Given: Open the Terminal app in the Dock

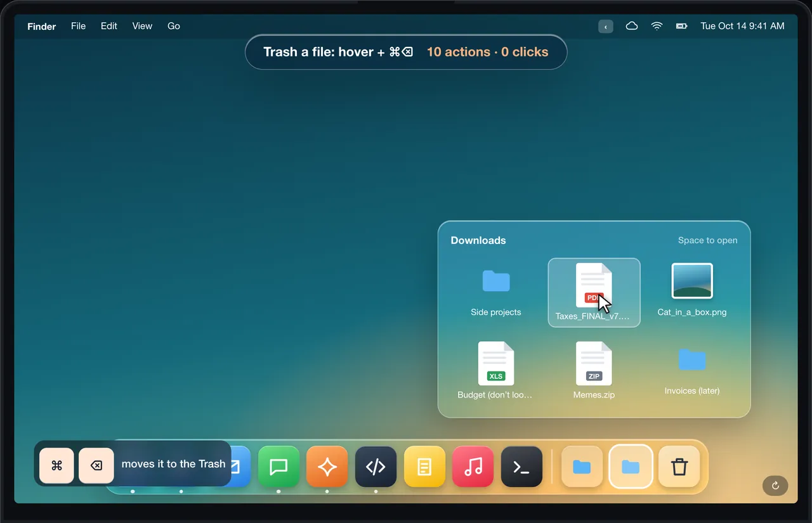Looking at the screenshot, I should 521,467.
